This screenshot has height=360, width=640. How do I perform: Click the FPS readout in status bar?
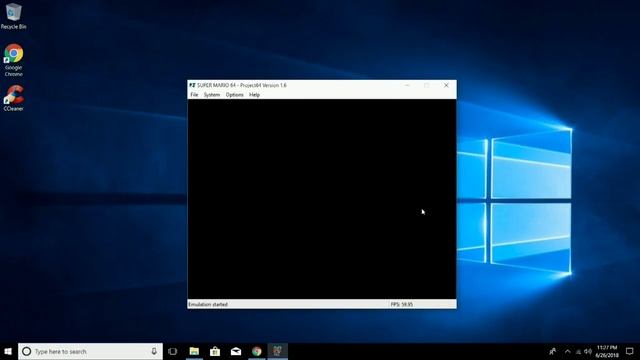point(402,304)
